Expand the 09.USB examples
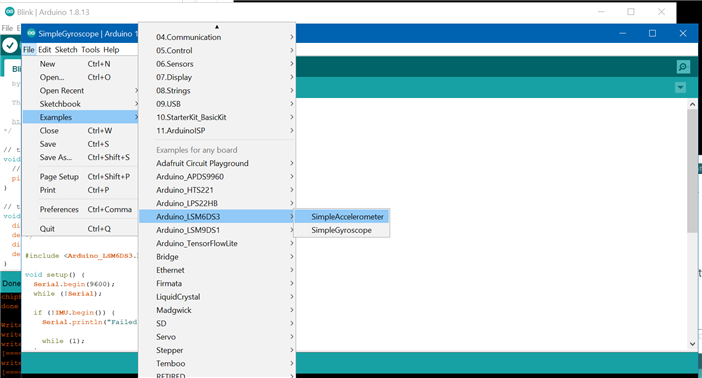 [x=217, y=104]
